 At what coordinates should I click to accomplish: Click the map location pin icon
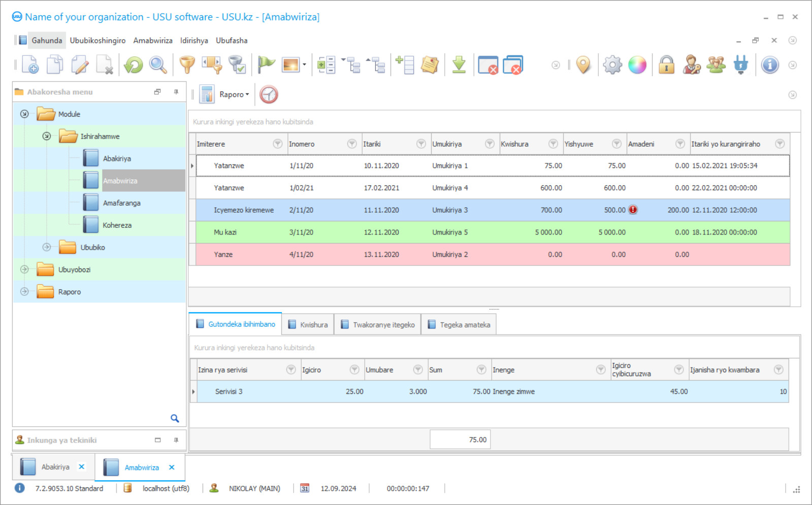[583, 65]
